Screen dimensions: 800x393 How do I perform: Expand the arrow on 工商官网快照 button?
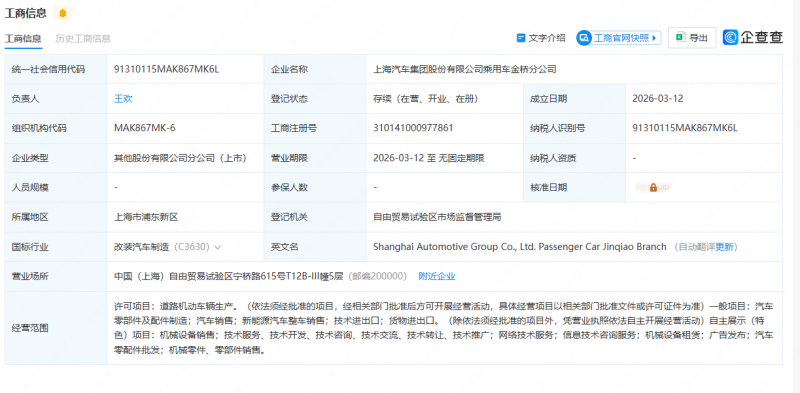click(654, 38)
